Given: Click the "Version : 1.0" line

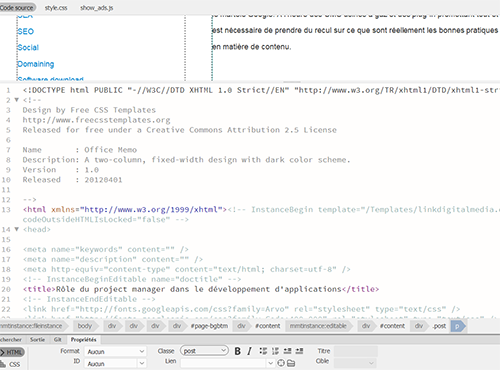Looking at the screenshot, I should 61,170.
